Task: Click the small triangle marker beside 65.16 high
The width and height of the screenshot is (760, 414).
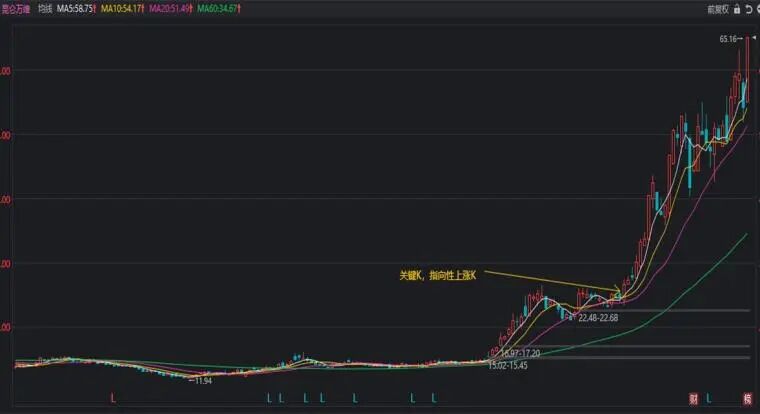Action: [754, 38]
